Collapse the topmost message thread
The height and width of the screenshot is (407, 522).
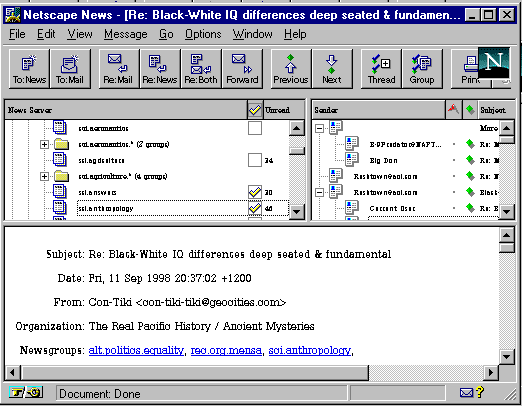pyautogui.click(x=319, y=128)
